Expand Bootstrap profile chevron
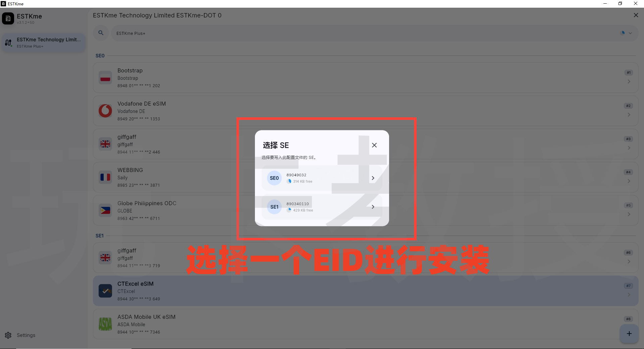This screenshot has height=349, width=644. [x=629, y=81]
